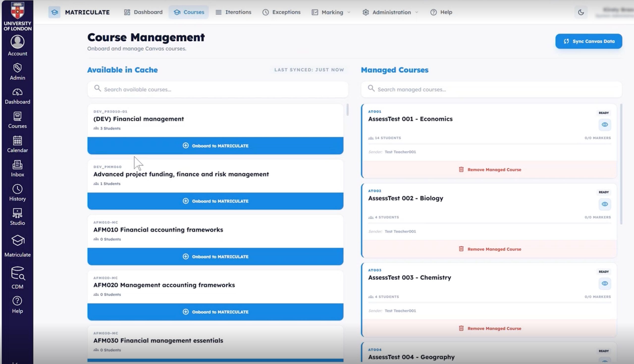Select AssessTest 002 - Biology title
This screenshot has width=634, height=364.
405,198
